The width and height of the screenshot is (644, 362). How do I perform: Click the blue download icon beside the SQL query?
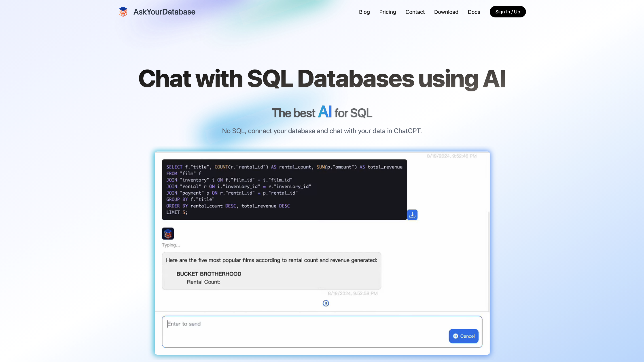(412, 214)
